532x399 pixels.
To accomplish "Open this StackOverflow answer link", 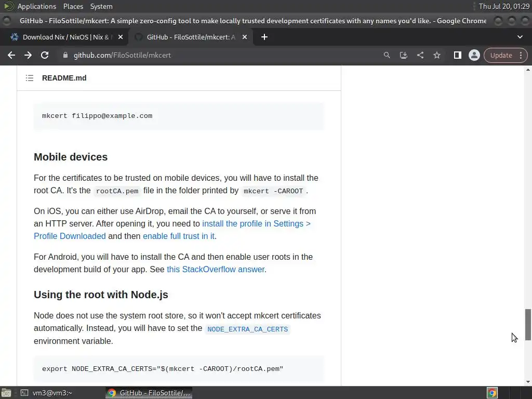I will (x=216, y=270).
